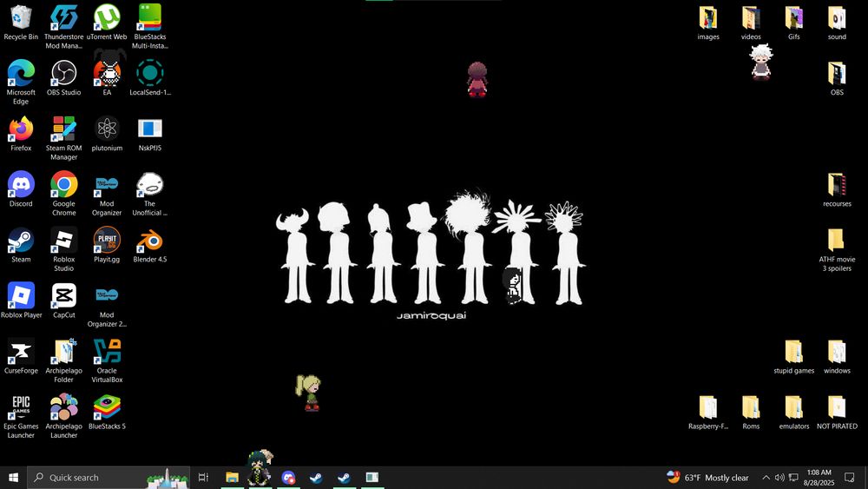This screenshot has width=868, height=489.
Task: Open uTorrent Web shortcut
Action: click(x=107, y=23)
